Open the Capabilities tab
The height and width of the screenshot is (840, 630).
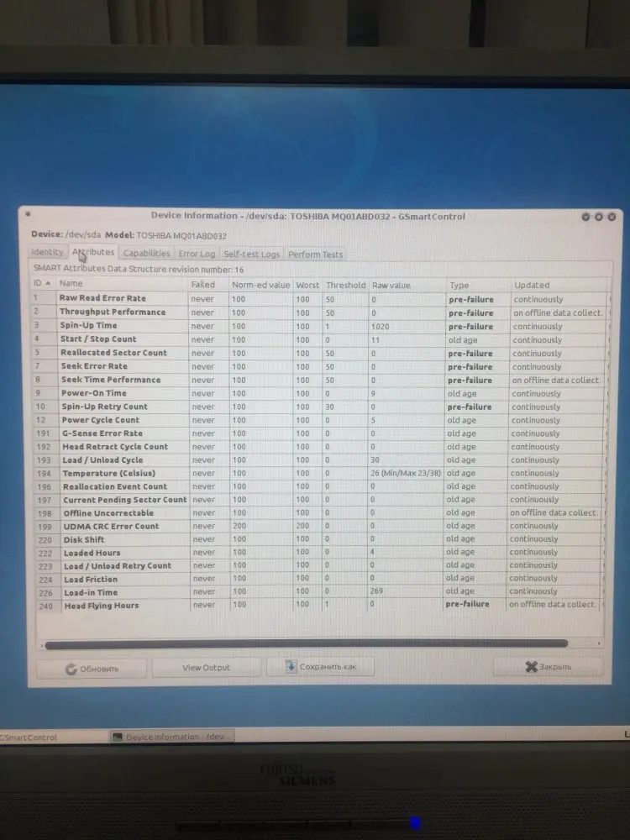[x=146, y=254]
